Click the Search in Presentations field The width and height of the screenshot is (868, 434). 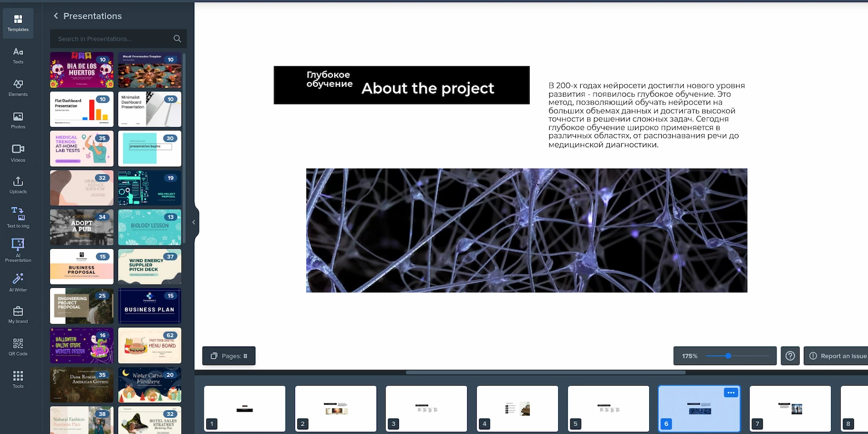(x=113, y=39)
